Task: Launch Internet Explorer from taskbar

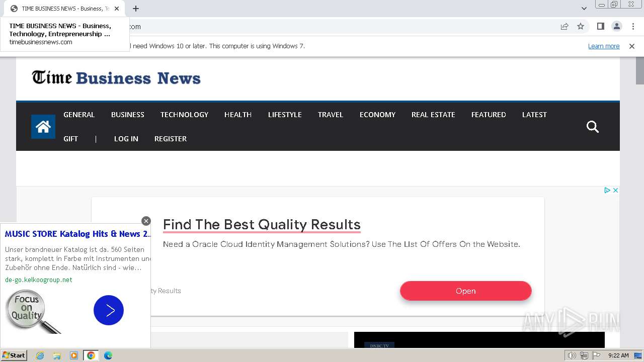Action: [x=40, y=355]
